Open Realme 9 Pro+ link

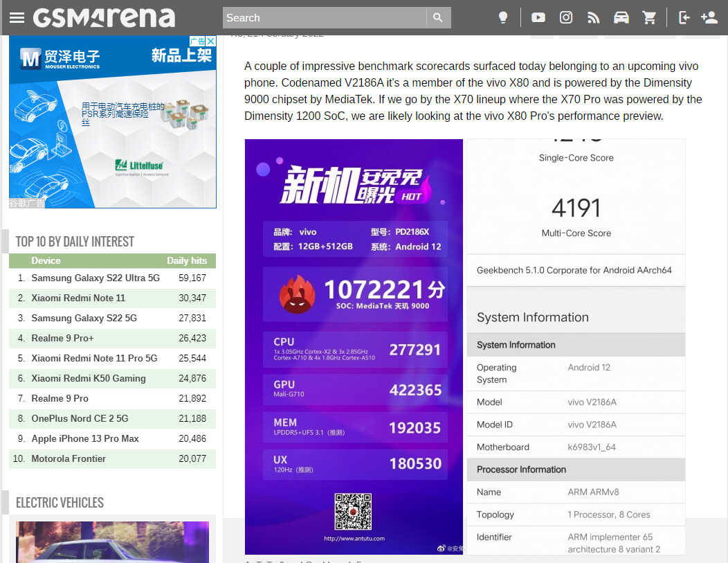click(63, 338)
